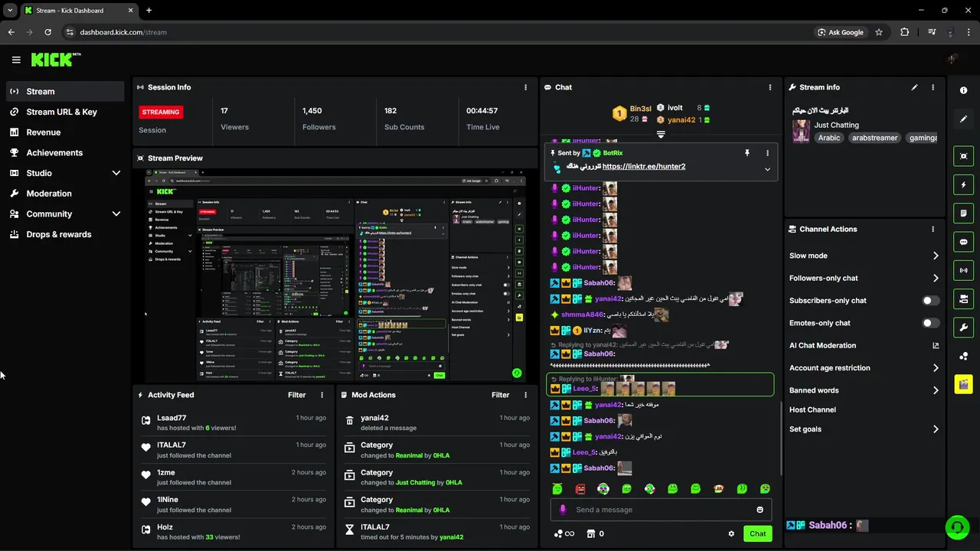This screenshot has width=980, height=551.
Task: Open Mod Actions kebab menu
Action: [525, 395]
